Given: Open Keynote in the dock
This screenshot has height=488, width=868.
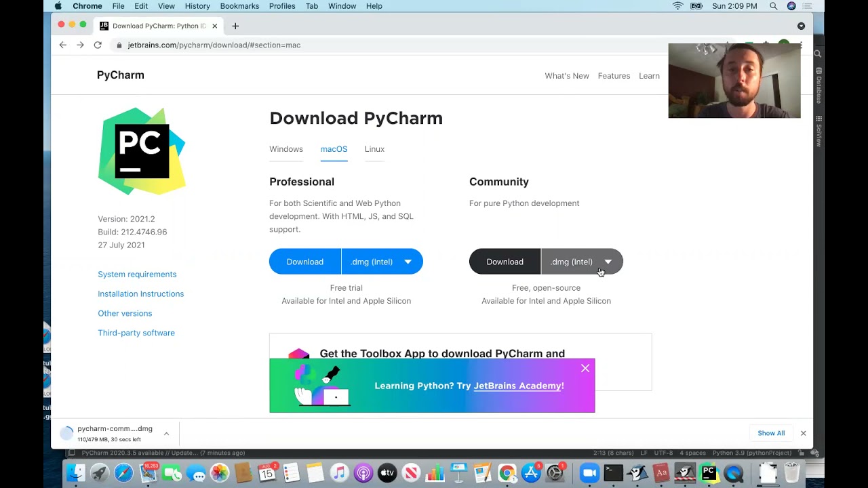Looking at the screenshot, I should [x=458, y=472].
